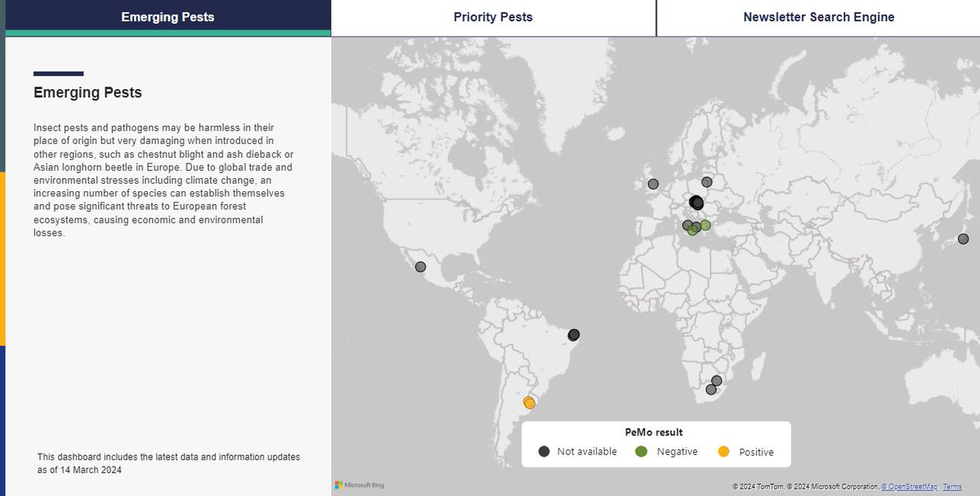Click the Not available legend label
The height and width of the screenshot is (496, 980).
(587, 452)
